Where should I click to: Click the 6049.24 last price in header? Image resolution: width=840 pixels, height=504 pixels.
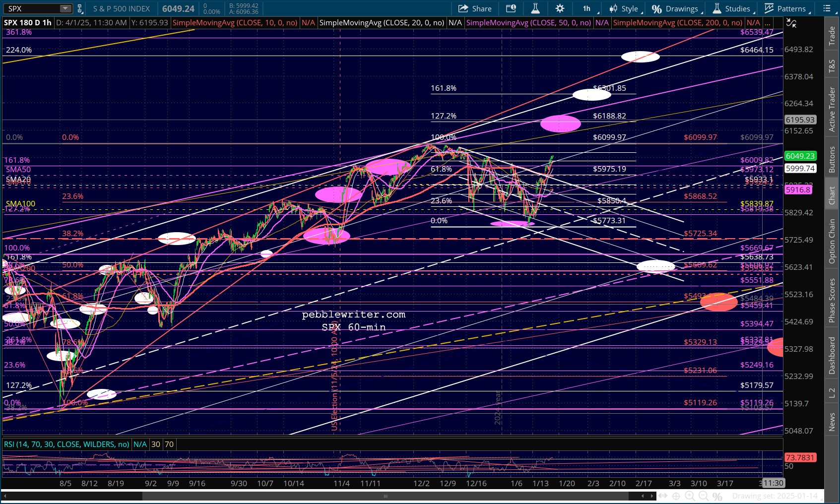[x=178, y=8]
